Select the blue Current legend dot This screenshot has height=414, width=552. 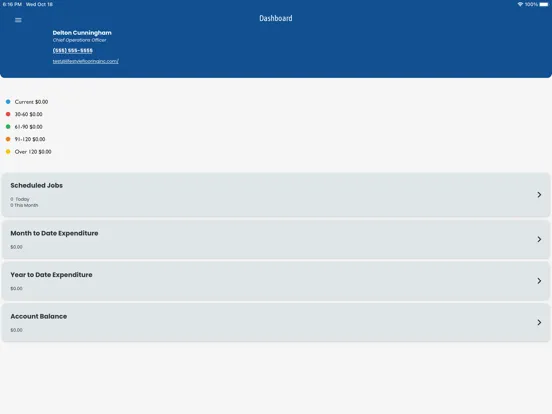point(8,102)
